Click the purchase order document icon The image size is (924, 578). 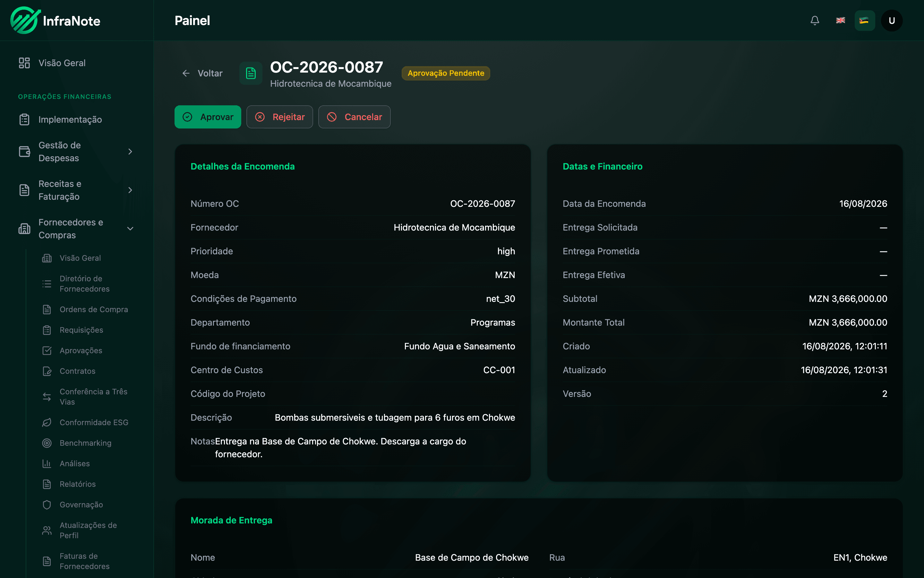(251, 74)
